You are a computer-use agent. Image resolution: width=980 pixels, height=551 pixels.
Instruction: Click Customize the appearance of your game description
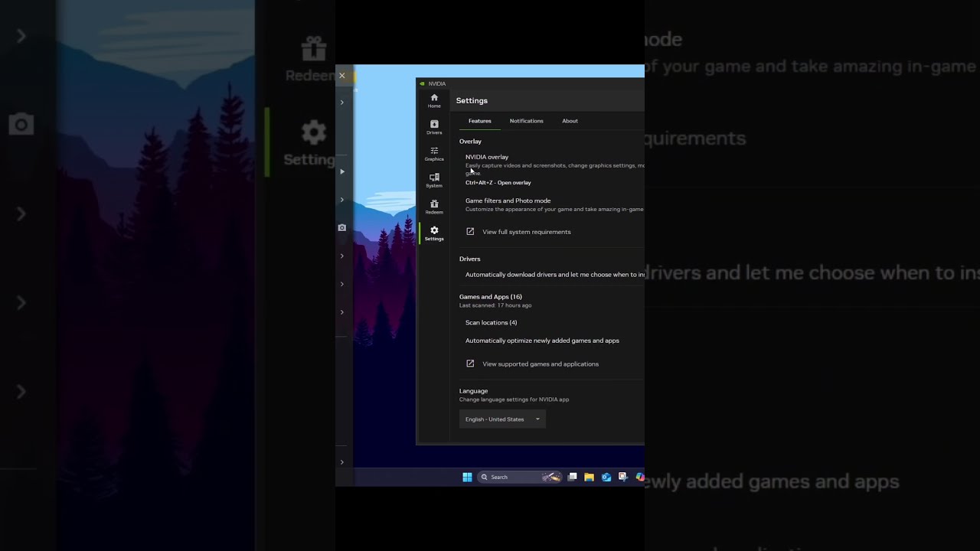point(555,209)
